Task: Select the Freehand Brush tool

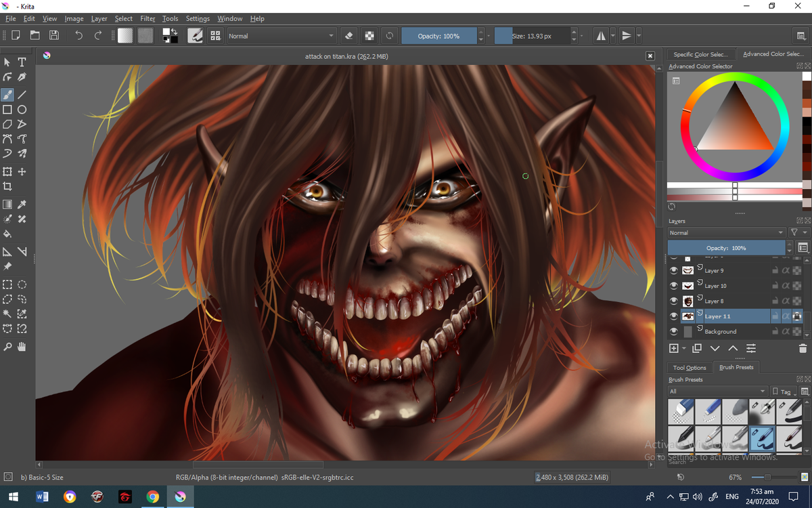Action: [x=7, y=94]
